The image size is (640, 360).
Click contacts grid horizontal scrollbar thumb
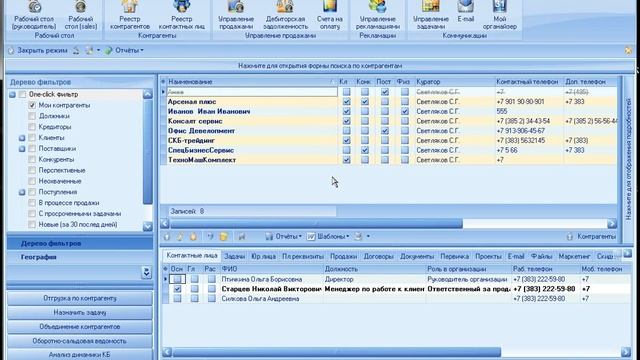click(336, 352)
